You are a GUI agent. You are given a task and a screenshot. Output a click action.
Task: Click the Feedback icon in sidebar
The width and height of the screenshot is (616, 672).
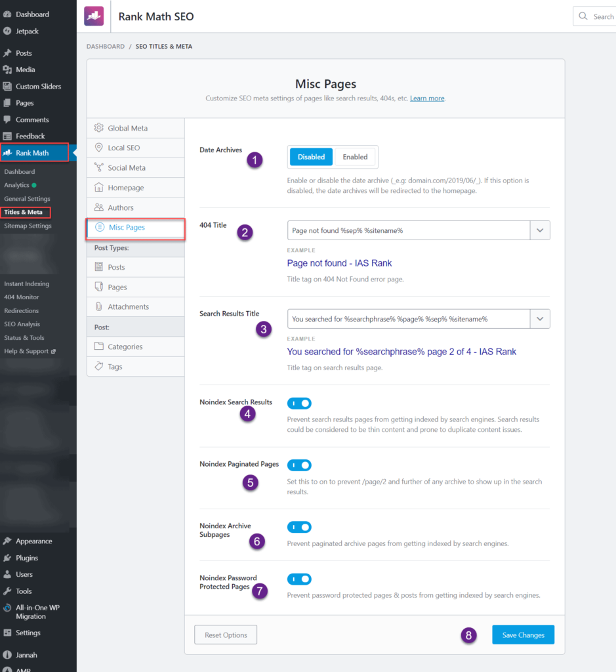tap(7, 136)
